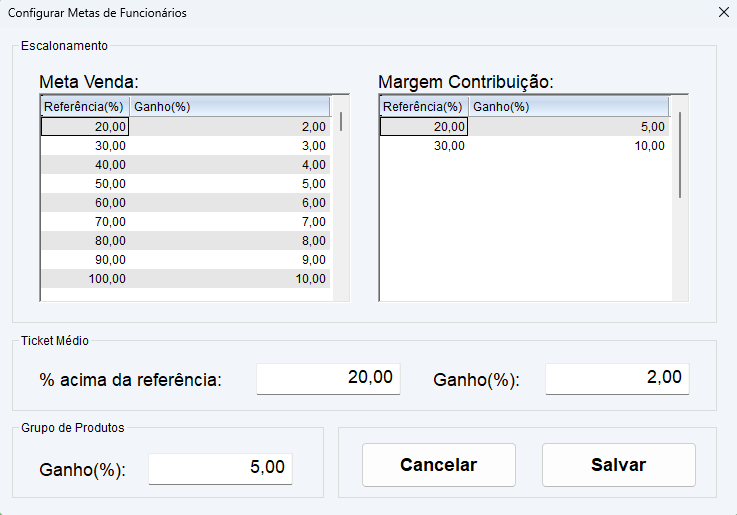Select the 70,00 reference cell in Meta Venda
The image size is (737, 515).
pos(85,222)
